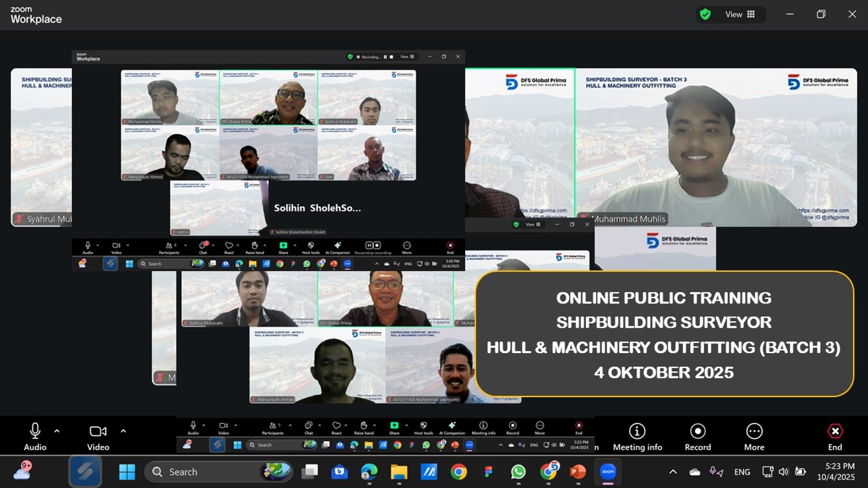Open Meeting info in the main Zoom toolbar
Viewport: 868px width, 488px height.
[x=637, y=437]
